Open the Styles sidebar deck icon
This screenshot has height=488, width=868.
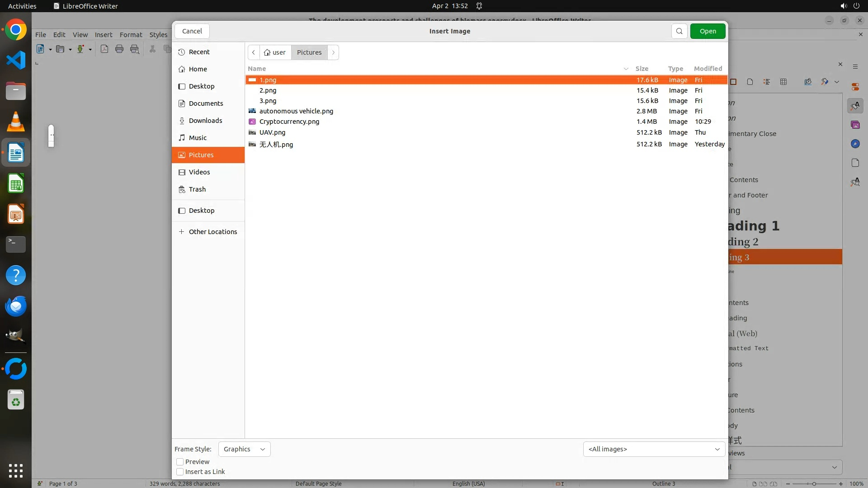[x=855, y=106]
